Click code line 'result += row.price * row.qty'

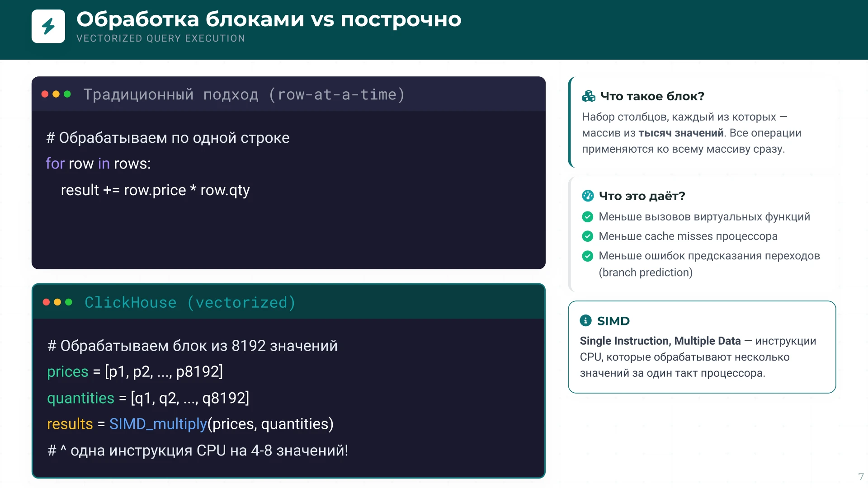point(155,190)
